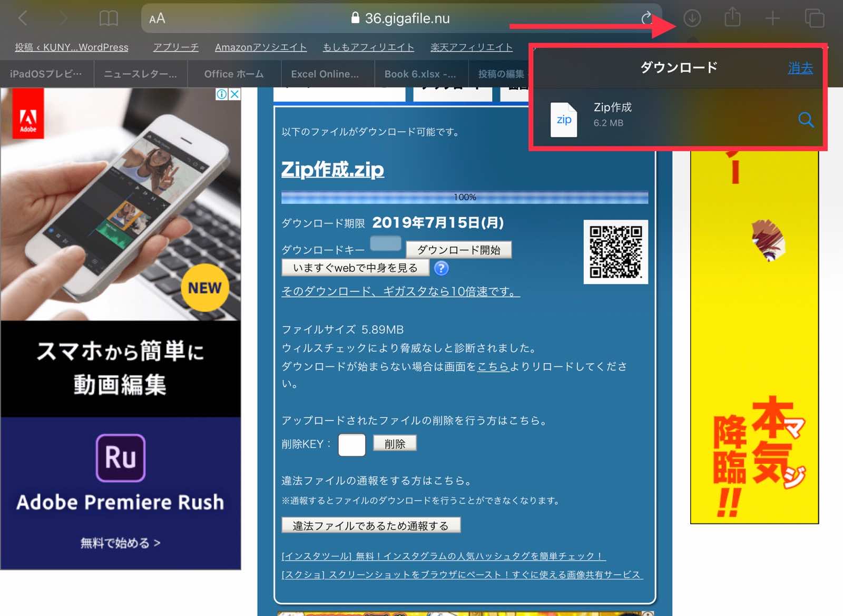Viewport: 843px width, 616px height.
Task: Click the Ru Premiere Rush icon
Action: 121,457
